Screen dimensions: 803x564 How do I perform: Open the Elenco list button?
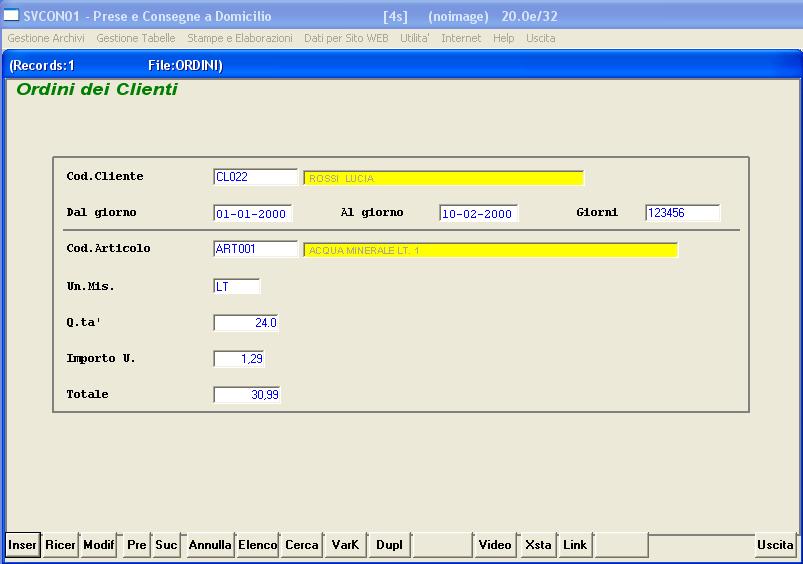click(258, 545)
